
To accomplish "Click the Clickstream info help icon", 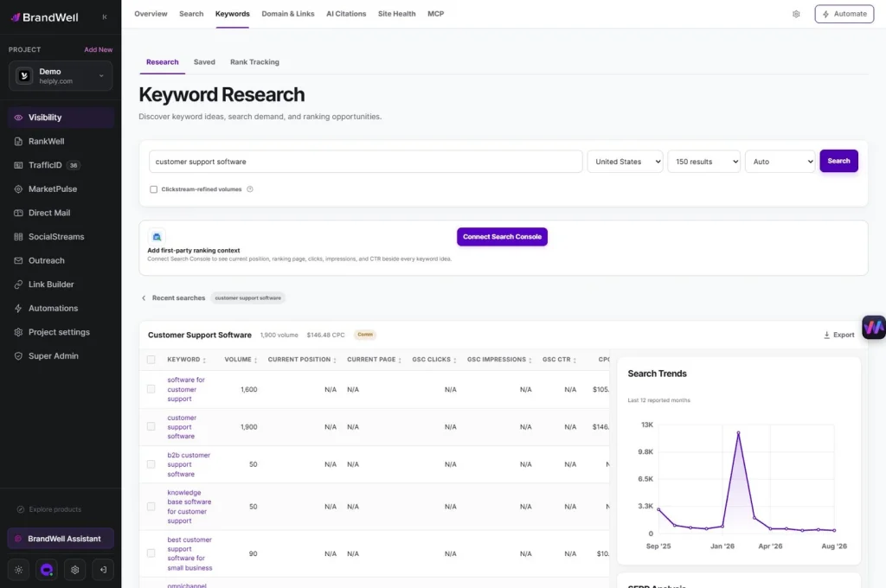I will point(250,189).
